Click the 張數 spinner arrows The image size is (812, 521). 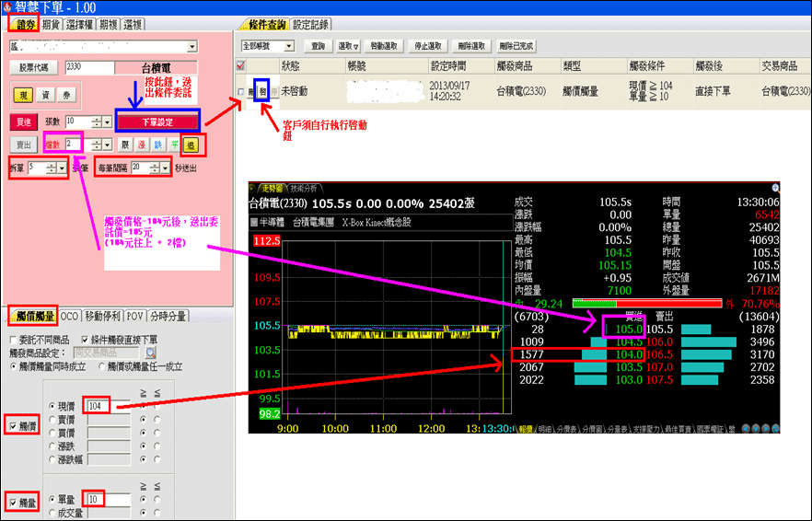97,122
